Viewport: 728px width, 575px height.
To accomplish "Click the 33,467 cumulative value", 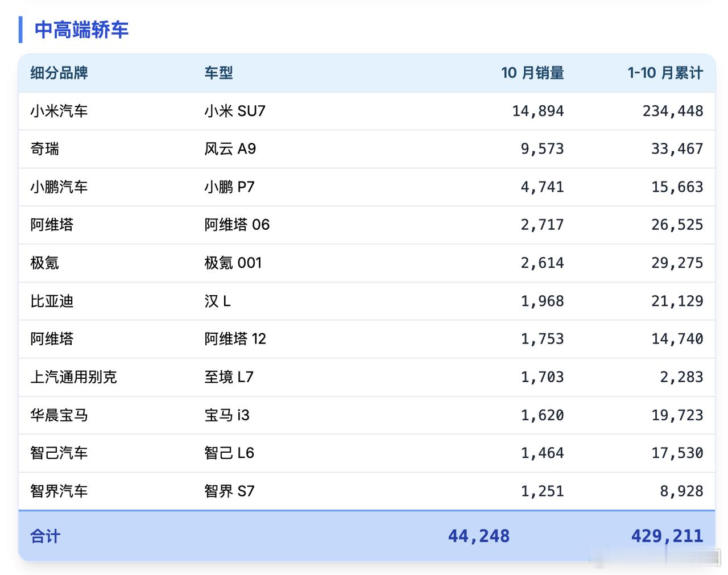I will point(677,149).
